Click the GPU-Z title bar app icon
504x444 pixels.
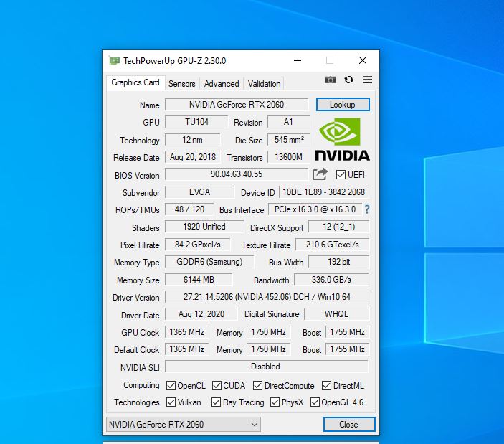[114, 61]
